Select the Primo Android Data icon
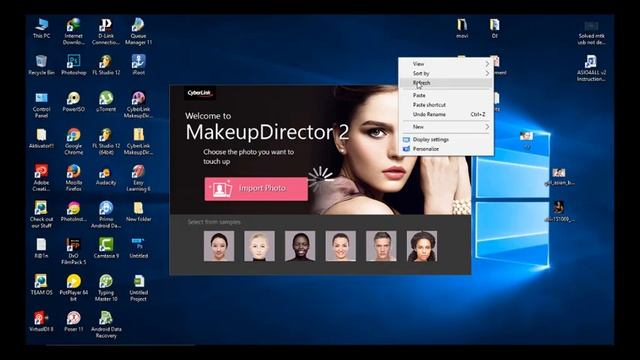This screenshot has width=640, height=360. tap(106, 215)
